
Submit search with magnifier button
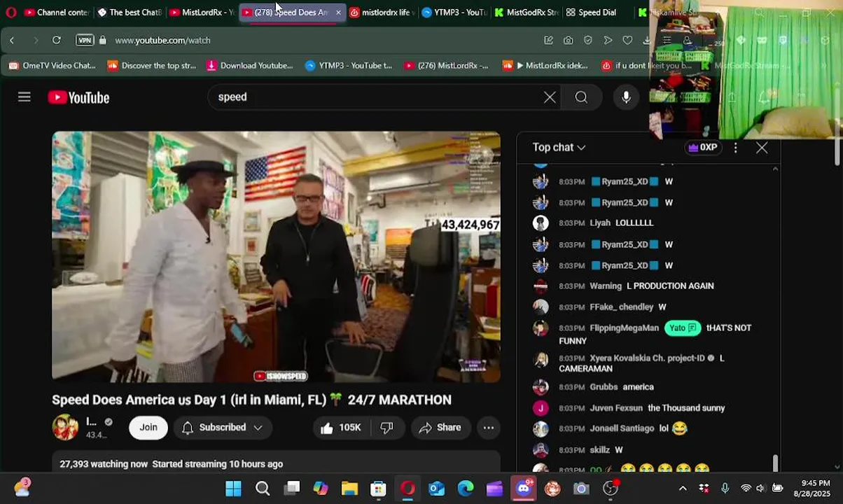coord(582,97)
